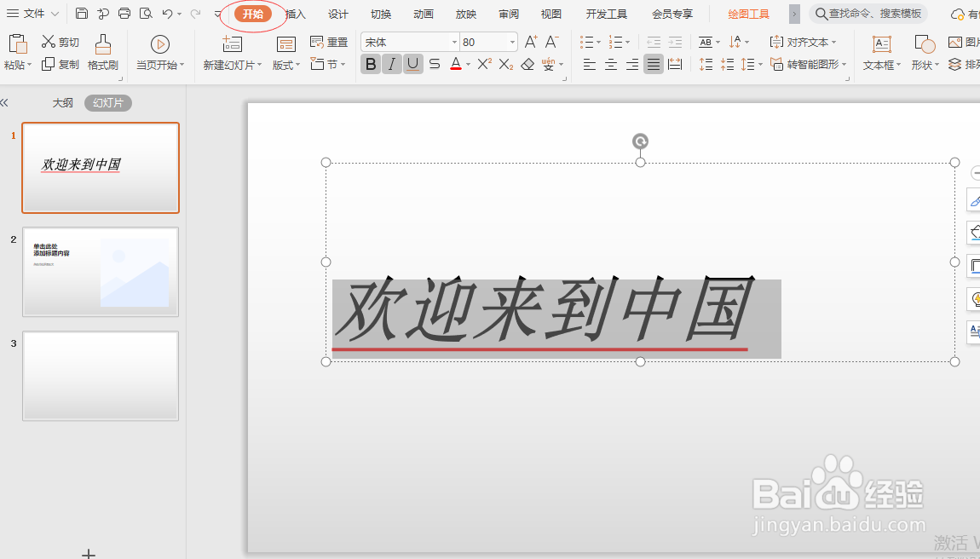
Task: Collapse slide panel with double chevron
Action: point(4,102)
